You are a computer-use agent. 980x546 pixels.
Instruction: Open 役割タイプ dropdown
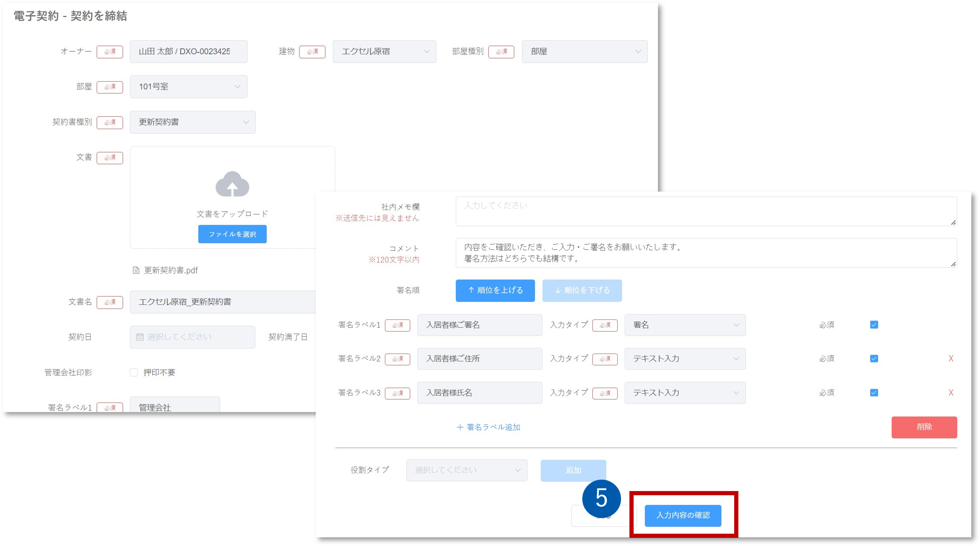coord(466,470)
